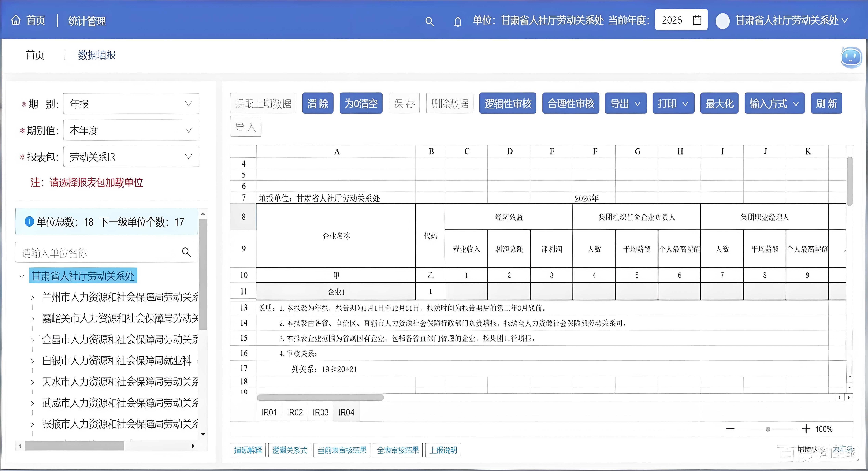Open 统计管理 in the top navigation

pyautogui.click(x=87, y=21)
